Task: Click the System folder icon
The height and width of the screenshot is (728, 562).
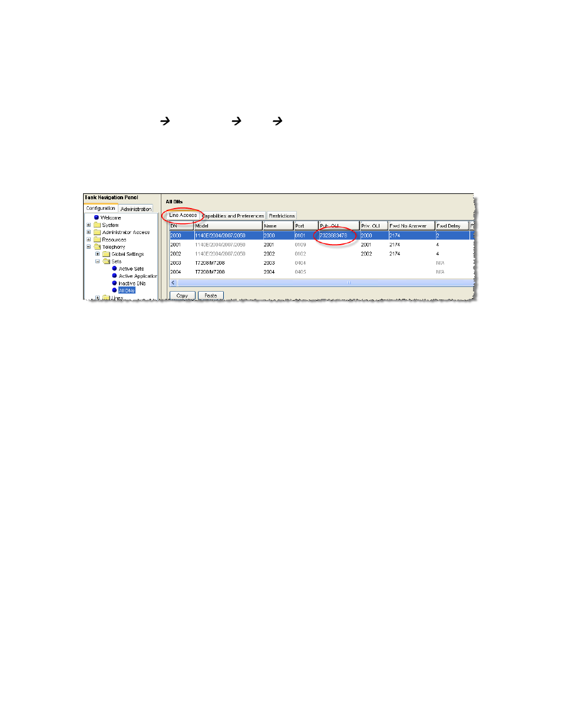Action: [97, 225]
